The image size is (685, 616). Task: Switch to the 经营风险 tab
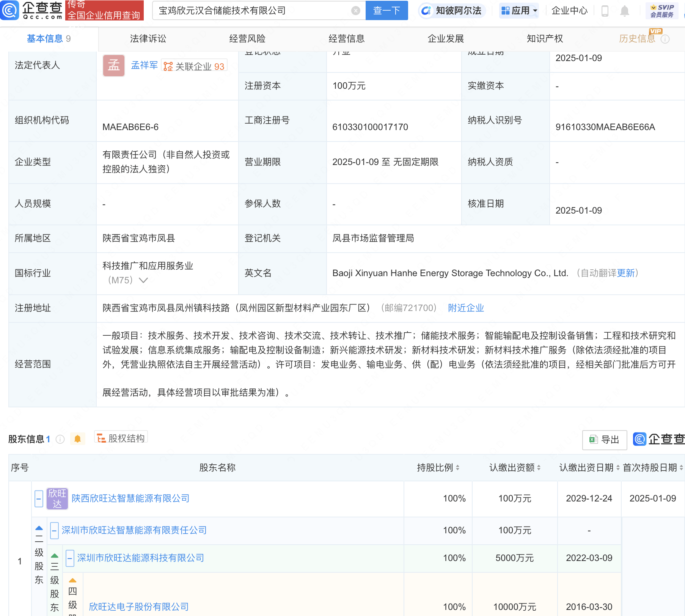247,39
